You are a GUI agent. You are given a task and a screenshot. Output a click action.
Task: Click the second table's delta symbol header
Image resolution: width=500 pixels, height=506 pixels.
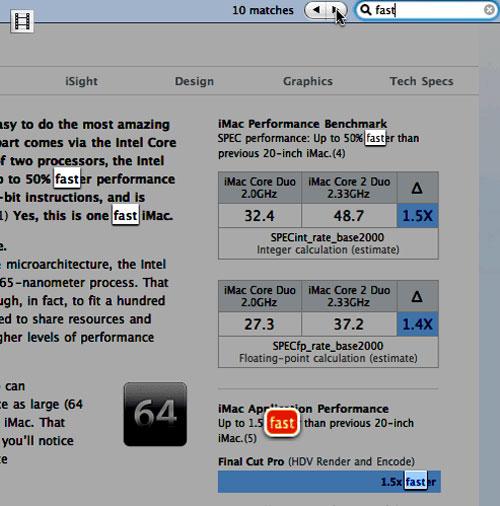click(x=417, y=296)
